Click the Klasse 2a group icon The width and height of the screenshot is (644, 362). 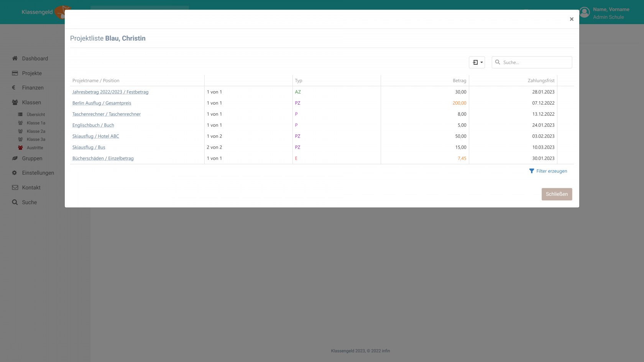(x=20, y=131)
